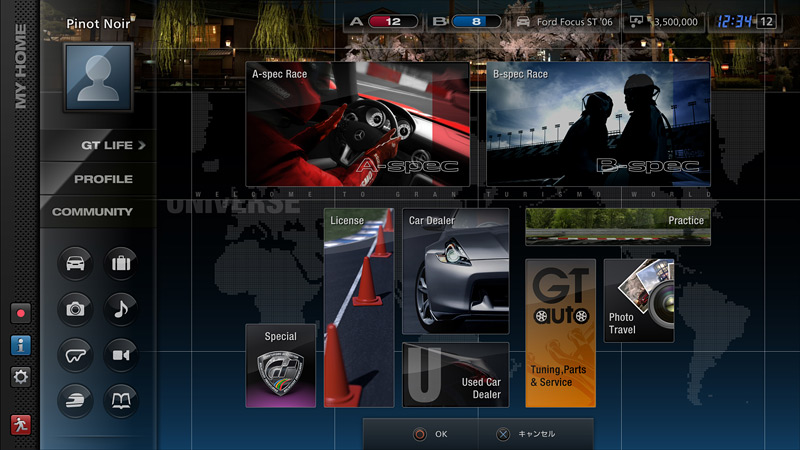Click the blue information icon
This screenshot has height=450, width=800.
pyautogui.click(x=20, y=345)
